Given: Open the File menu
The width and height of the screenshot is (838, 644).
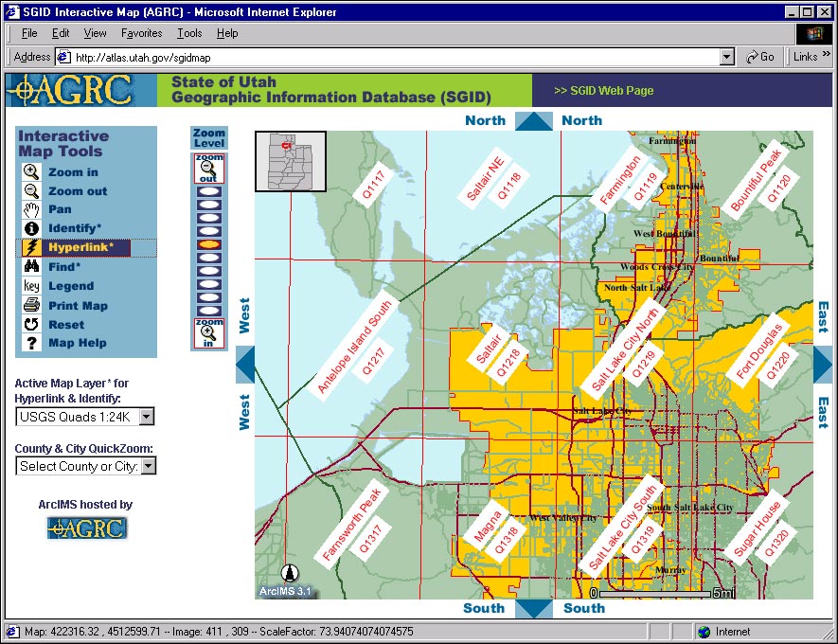Looking at the screenshot, I should (28, 33).
